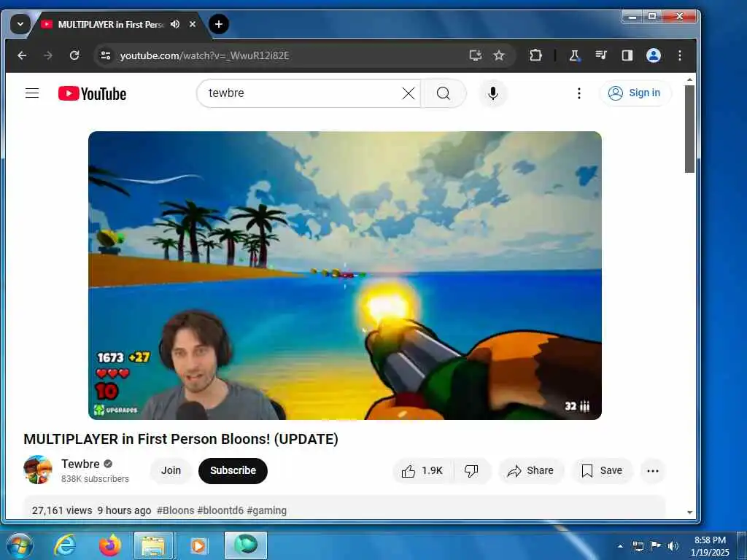Click the scrollbar up arrow
This screenshot has height=560, width=747.
pos(689,80)
